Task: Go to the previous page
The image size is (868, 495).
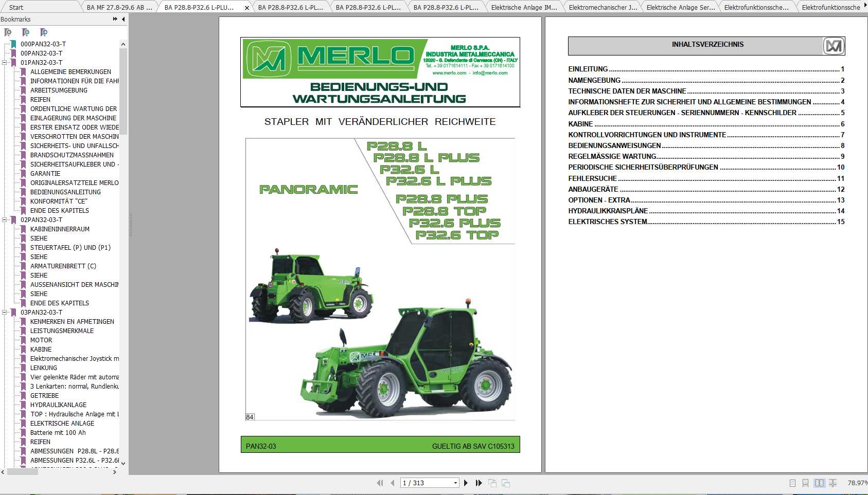Action: tap(393, 483)
